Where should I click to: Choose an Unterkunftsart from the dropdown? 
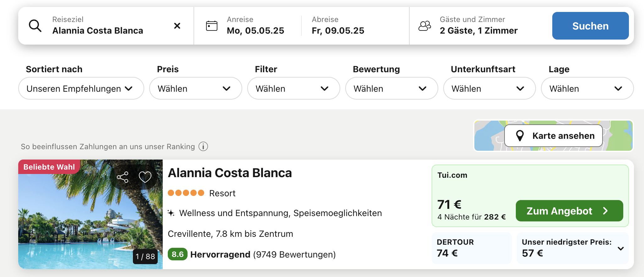(x=489, y=89)
